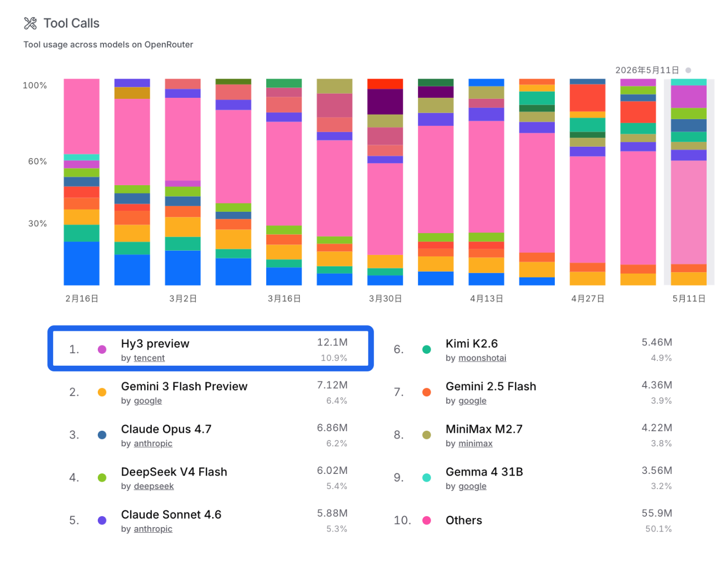Image resolution: width=728 pixels, height=566 pixels.
Task: Click the 4.36M tool call count
Action: (x=657, y=385)
